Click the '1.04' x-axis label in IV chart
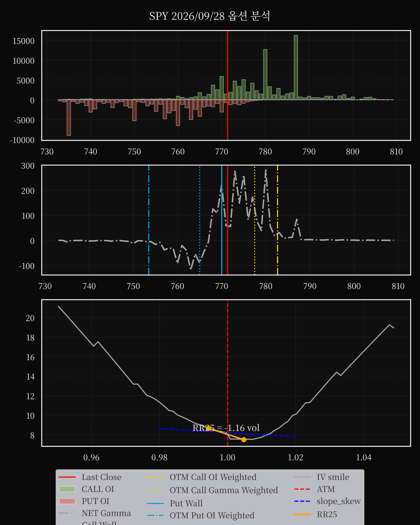Viewport: 420px width, 525px height. click(x=364, y=457)
